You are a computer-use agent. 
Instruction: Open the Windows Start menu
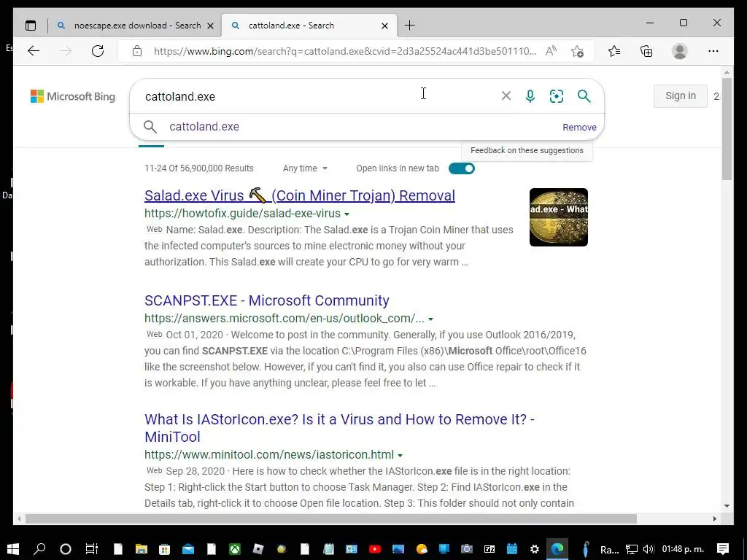[13, 549]
